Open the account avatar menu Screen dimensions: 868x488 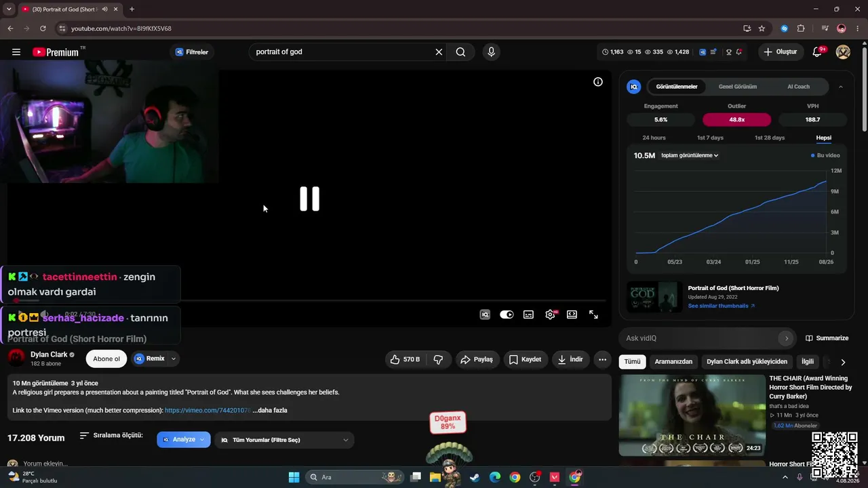pos(844,52)
